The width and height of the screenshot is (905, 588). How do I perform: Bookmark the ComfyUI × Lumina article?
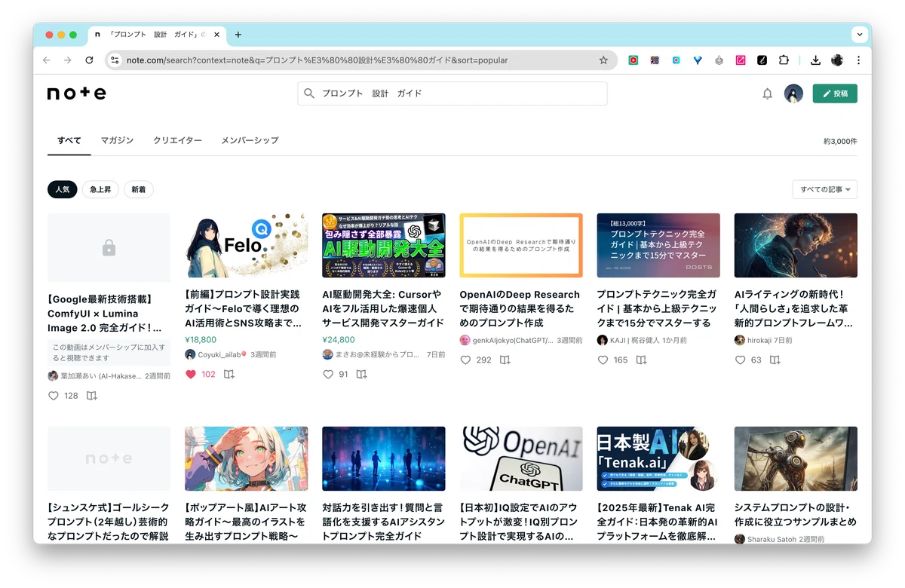point(91,396)
